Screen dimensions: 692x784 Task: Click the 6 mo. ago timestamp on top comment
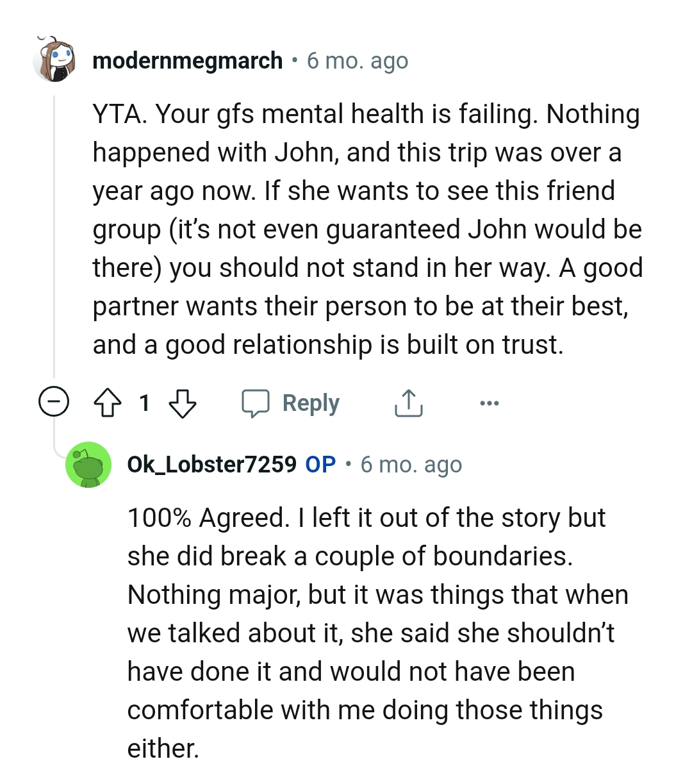358,60
